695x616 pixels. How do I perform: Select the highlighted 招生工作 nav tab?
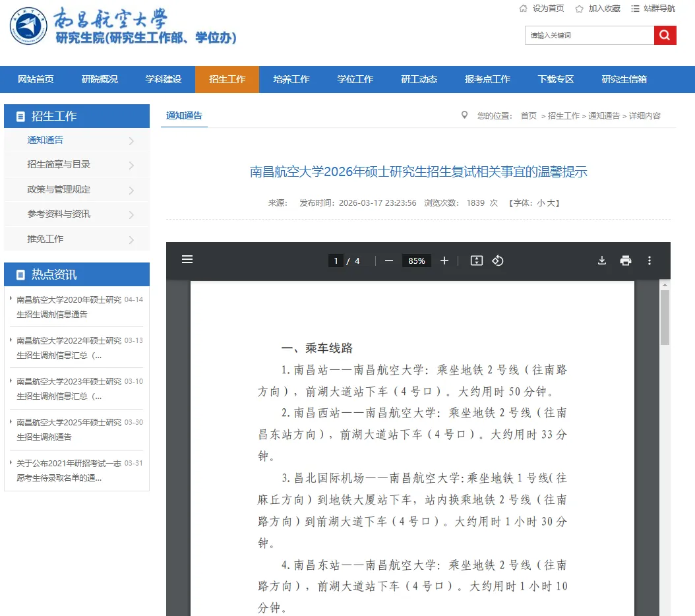227,79
